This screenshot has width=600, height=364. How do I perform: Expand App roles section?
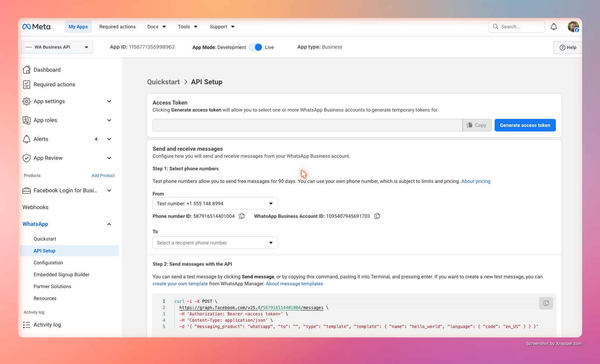pyautogui.click(x=109, y=120)
